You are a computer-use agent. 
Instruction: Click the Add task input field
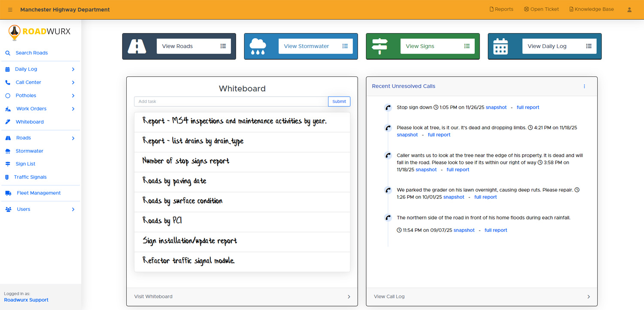click(x=231, y=101)
